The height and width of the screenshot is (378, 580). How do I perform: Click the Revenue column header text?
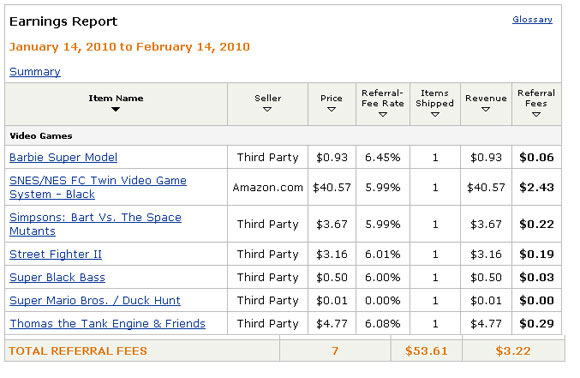pyautogui.click(x=486, y=98)
